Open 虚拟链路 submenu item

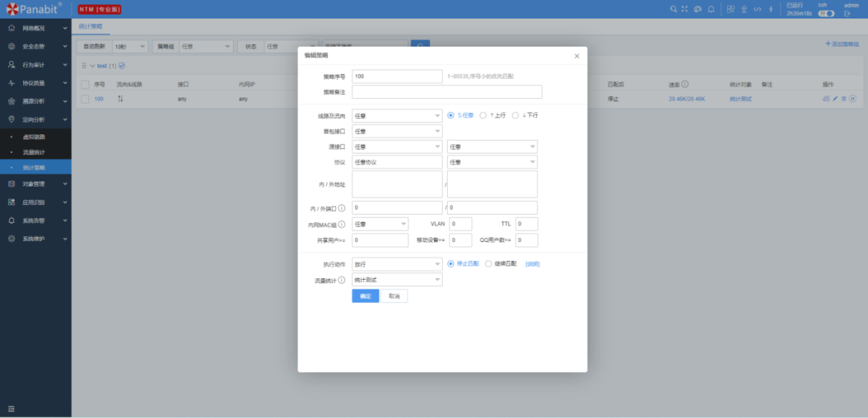click(x=35, y=137)
